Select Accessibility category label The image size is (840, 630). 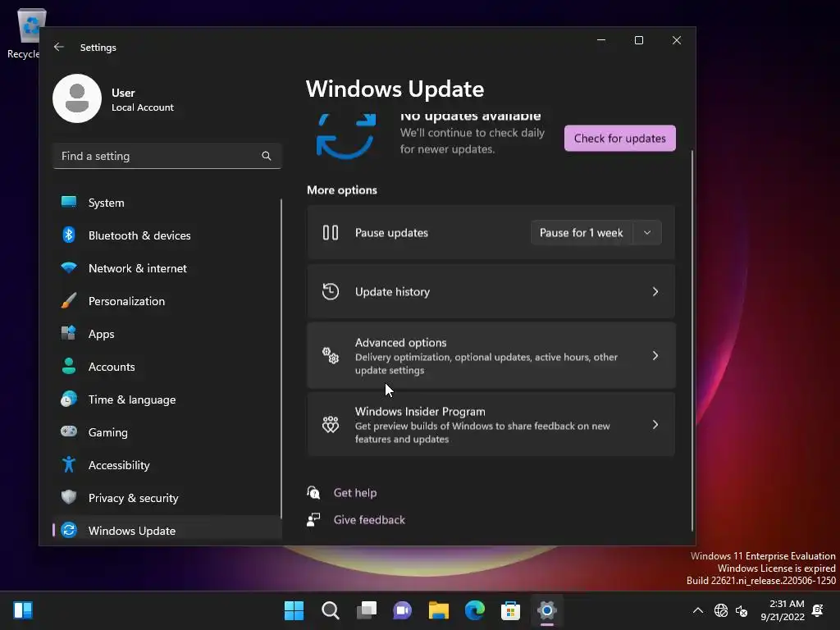click(119, 465)
